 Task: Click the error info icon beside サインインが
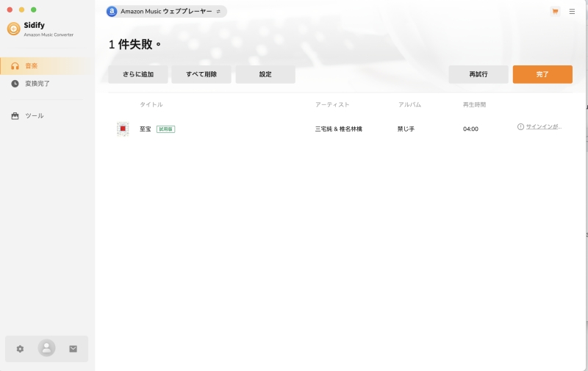(x=520, y=126)
